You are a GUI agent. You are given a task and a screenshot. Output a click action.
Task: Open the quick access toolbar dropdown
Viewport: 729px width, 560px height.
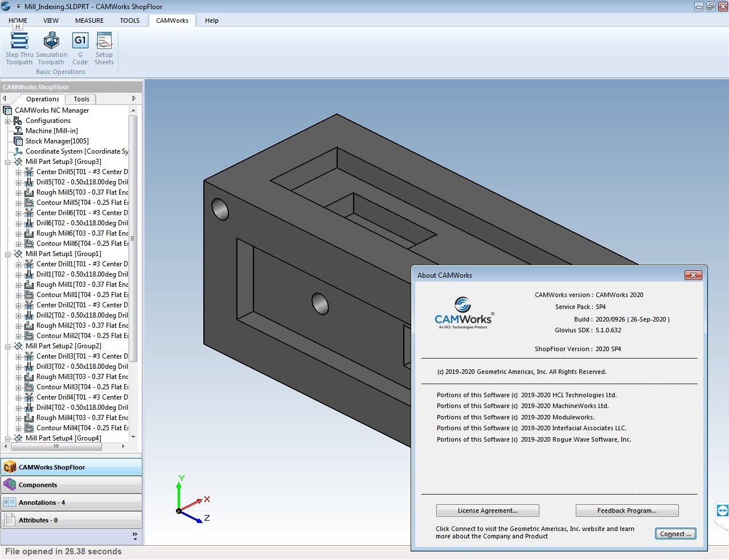(x=18, y=7)
